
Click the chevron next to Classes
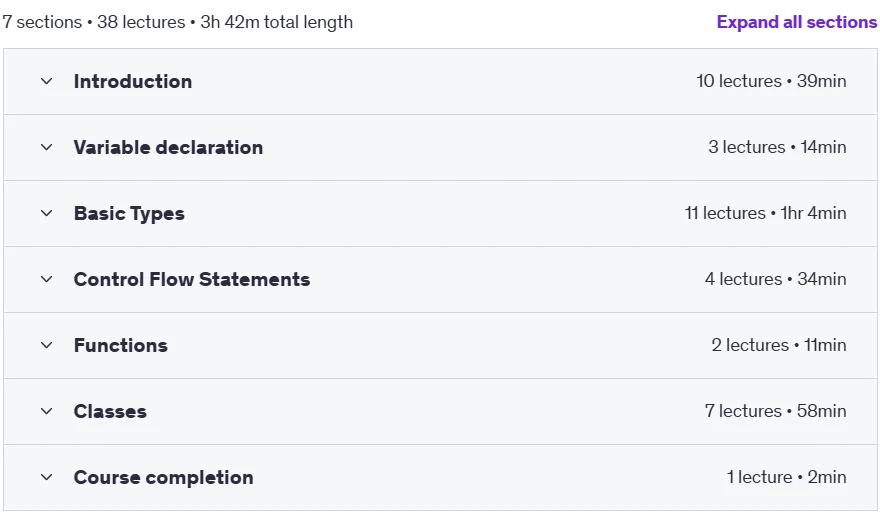click(47, 411)
